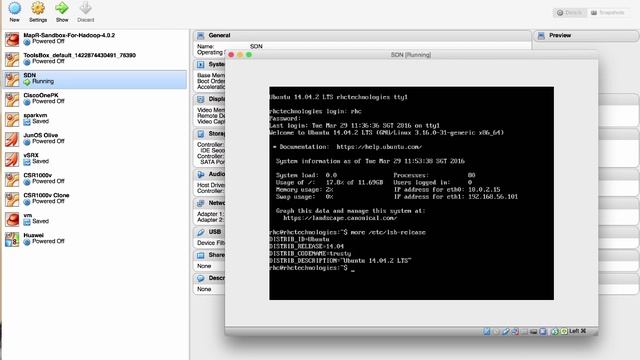The height and width of the screenshot is (360, 640).
Task: Click the green keyboard capture icon
Action: pyautogui.click(x=564, y=331)
